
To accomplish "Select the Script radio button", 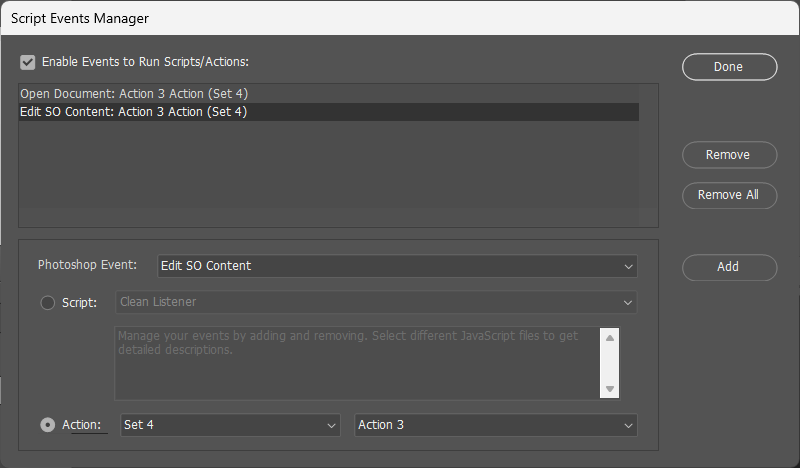I will 47,303.
